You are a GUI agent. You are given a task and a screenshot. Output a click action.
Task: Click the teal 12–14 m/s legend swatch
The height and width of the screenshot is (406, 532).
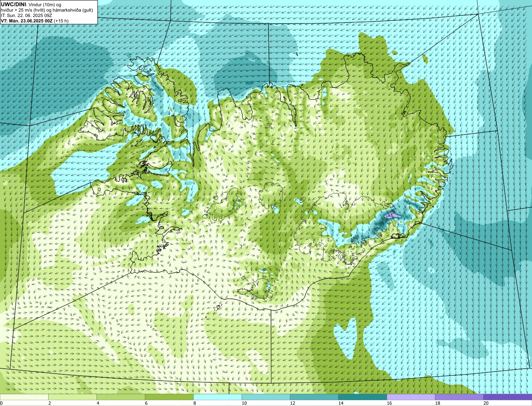[314, 397]
